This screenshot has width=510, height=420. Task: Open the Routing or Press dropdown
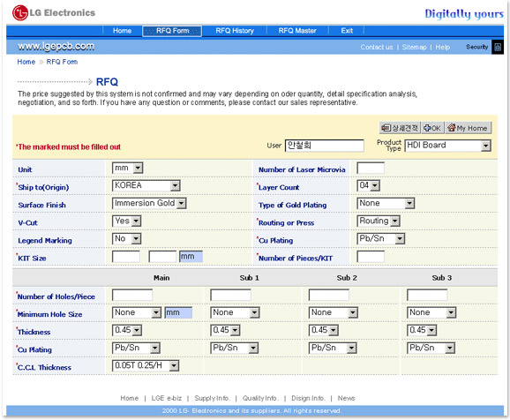tap(379, 221)
